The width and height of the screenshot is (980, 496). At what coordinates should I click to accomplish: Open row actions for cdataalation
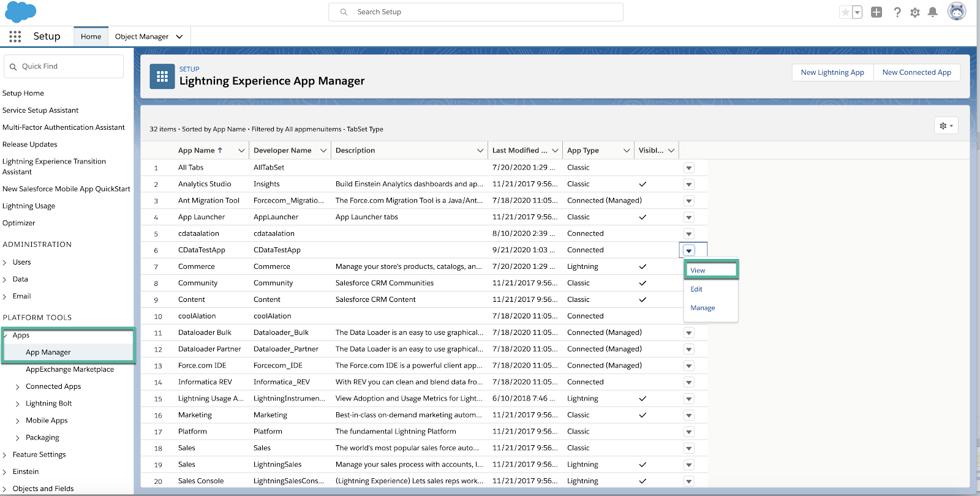689,234
